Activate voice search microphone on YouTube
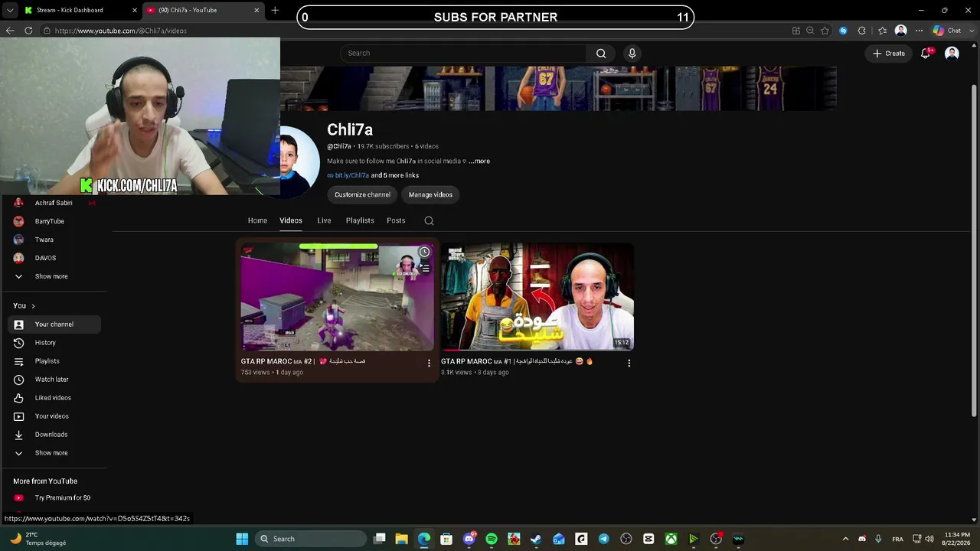 (632, 54)
